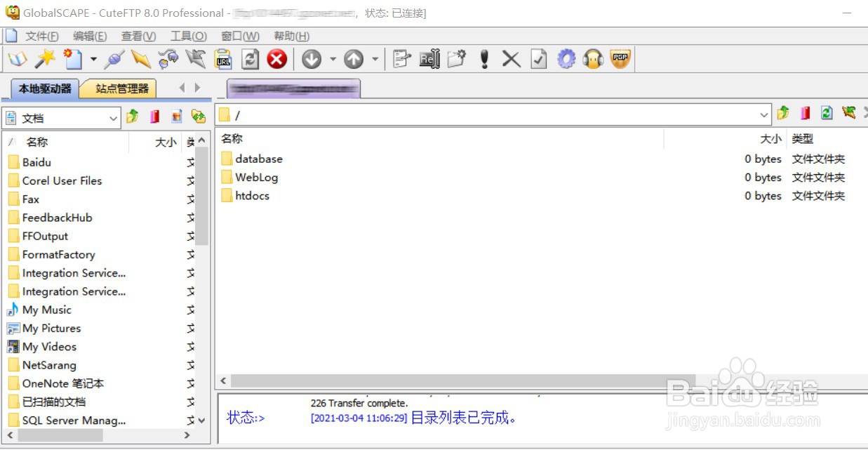Click remote pane horizontal scrollbar thumb
Viewport: 868px width, 450px height.
(463, 380)
